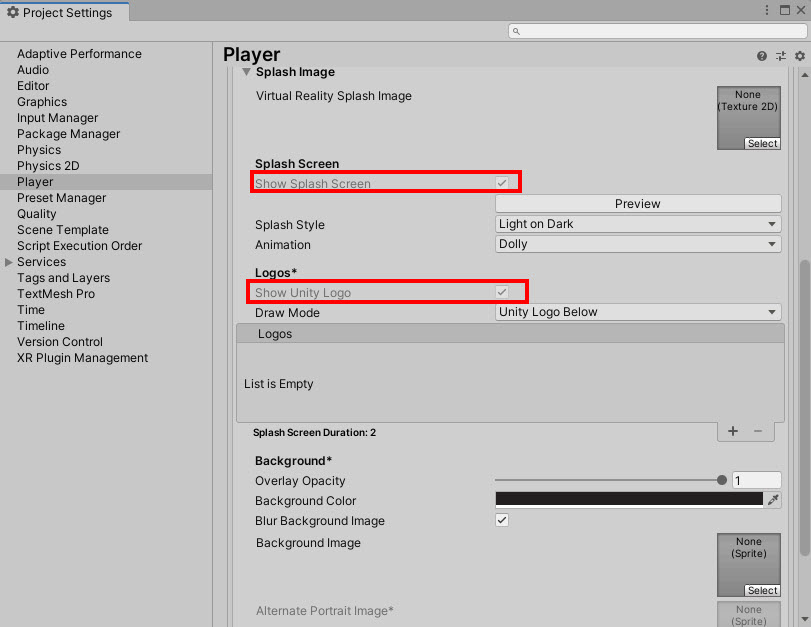Open the Services settings category

(x=41, y=262)
